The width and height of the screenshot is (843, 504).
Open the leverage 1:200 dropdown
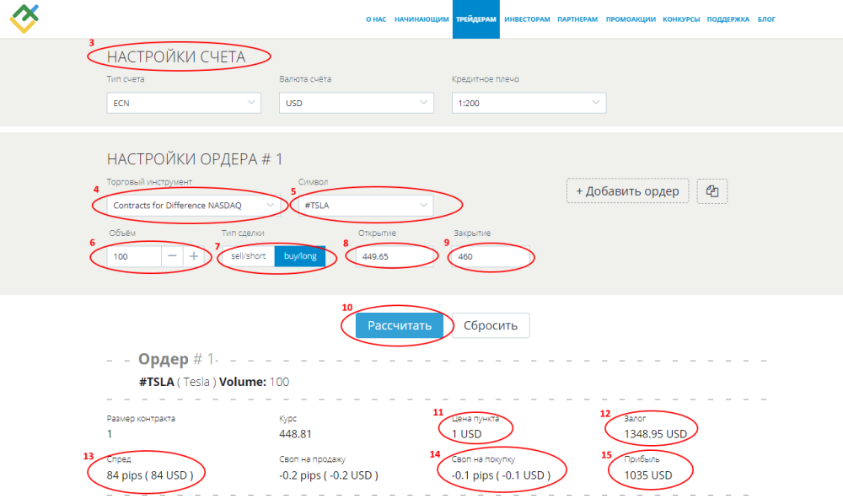pos(529,103)
